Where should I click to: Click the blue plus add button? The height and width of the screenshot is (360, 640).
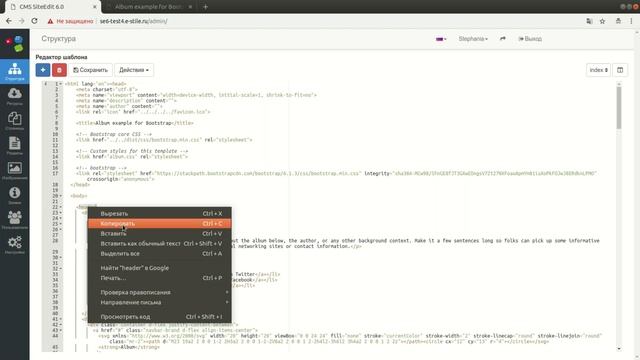[x=43, y=70]
